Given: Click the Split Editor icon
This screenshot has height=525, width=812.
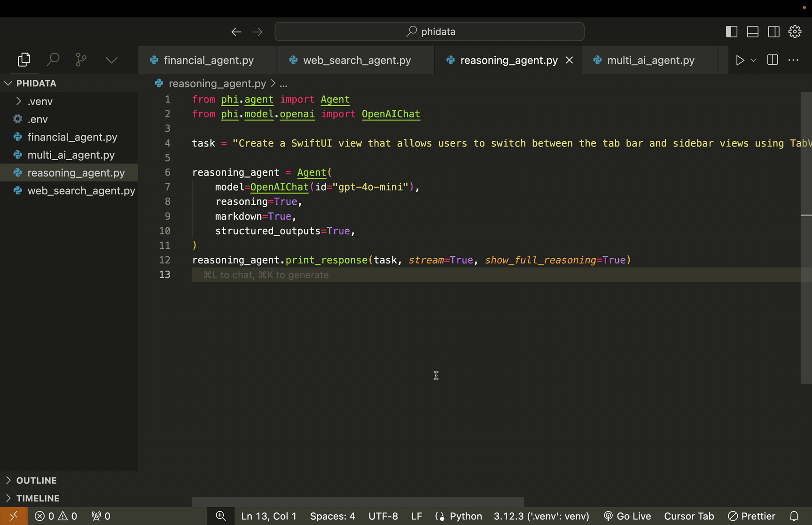Looking at the screenshot, I should [x=772, y=60].
